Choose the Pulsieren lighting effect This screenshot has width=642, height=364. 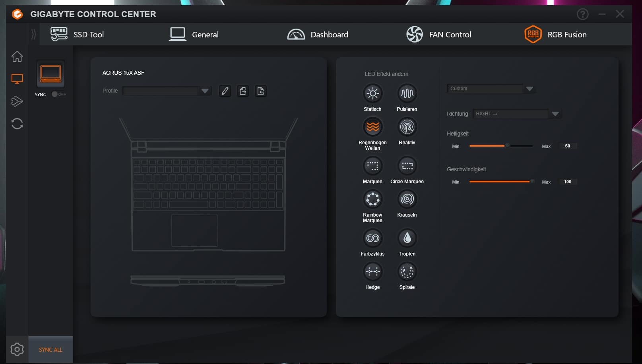407,94
